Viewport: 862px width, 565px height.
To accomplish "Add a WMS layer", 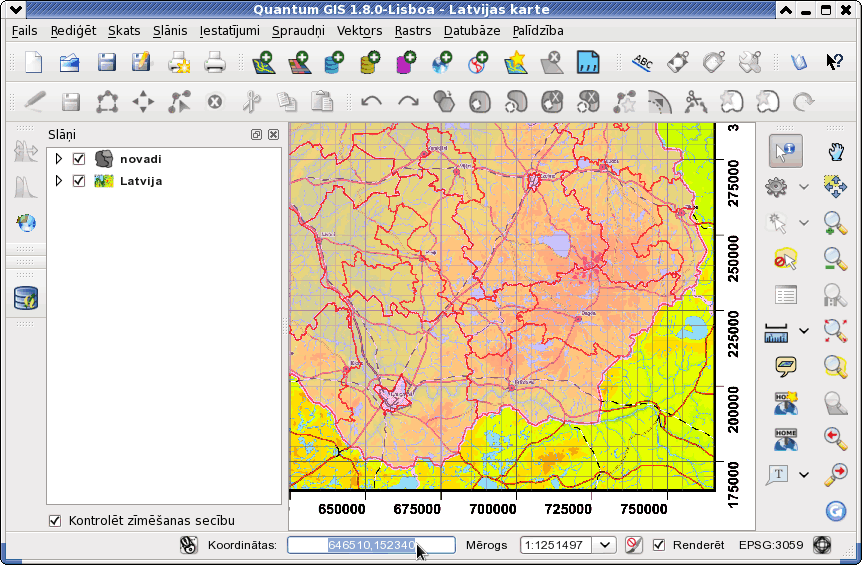I will (442, 62).
